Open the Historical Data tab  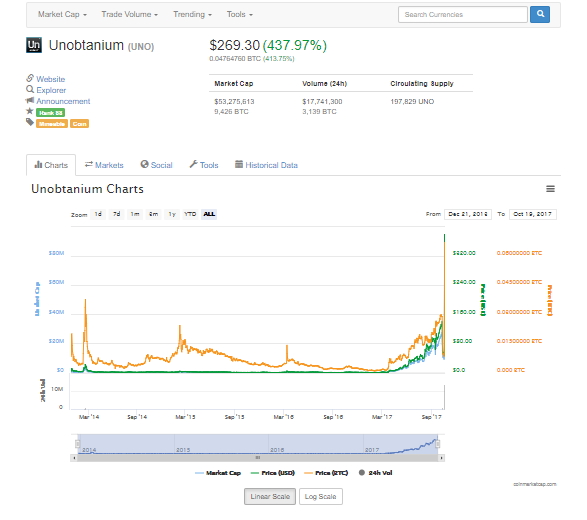point(266,165)
